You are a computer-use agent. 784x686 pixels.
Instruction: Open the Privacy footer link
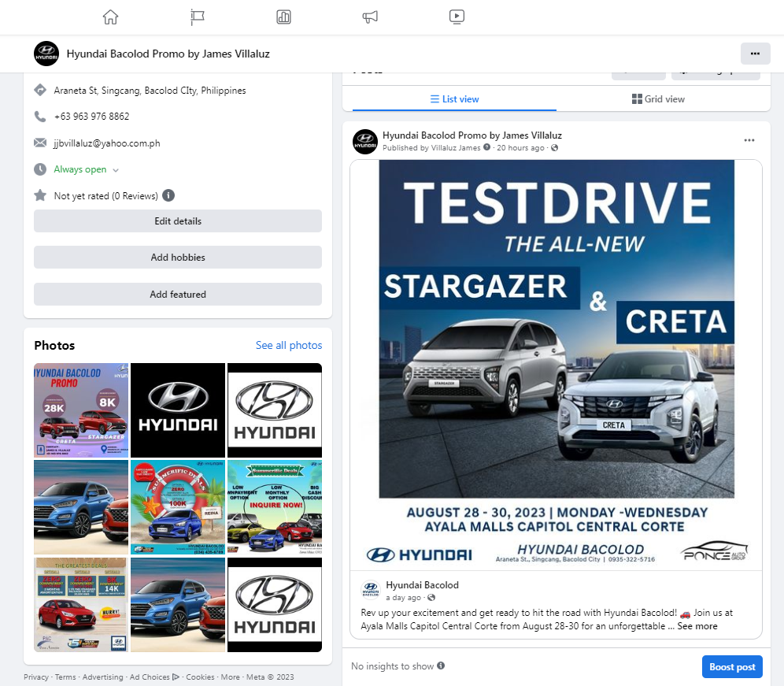(x=36, y=677)
